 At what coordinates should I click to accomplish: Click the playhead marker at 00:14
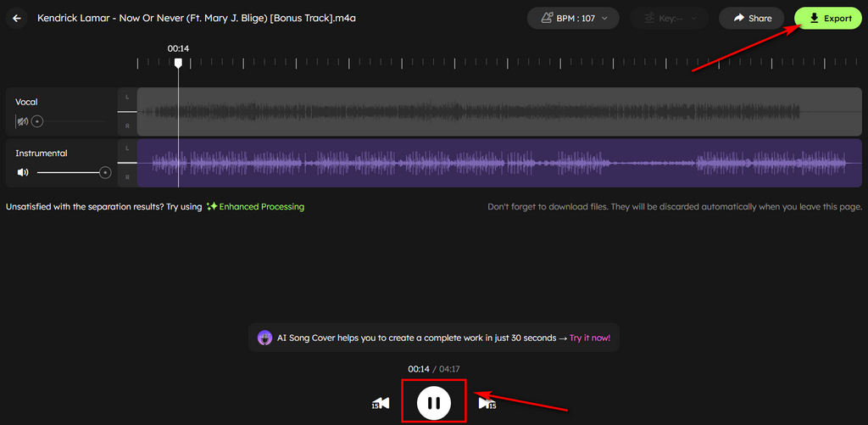coord(178,63)
